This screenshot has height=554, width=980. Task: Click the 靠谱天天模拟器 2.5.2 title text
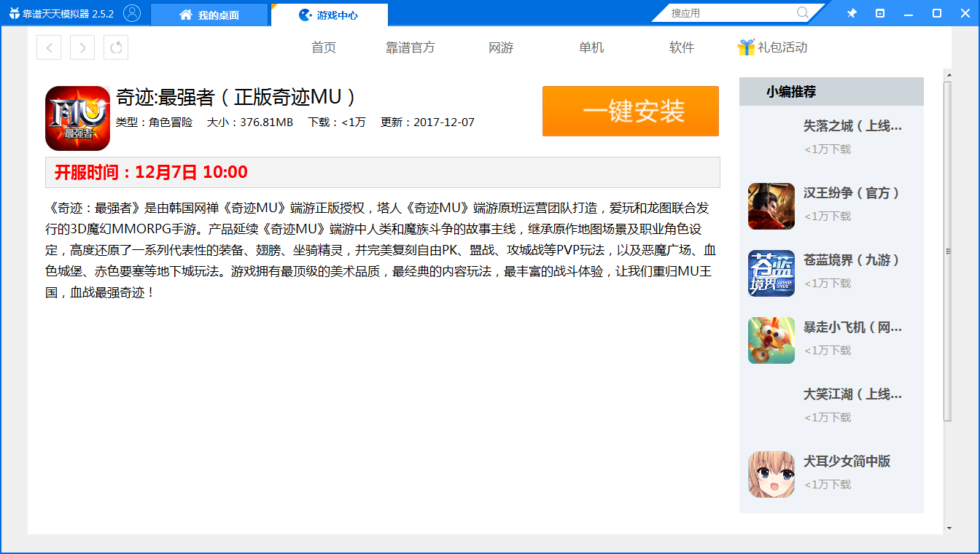coord(68,14)
